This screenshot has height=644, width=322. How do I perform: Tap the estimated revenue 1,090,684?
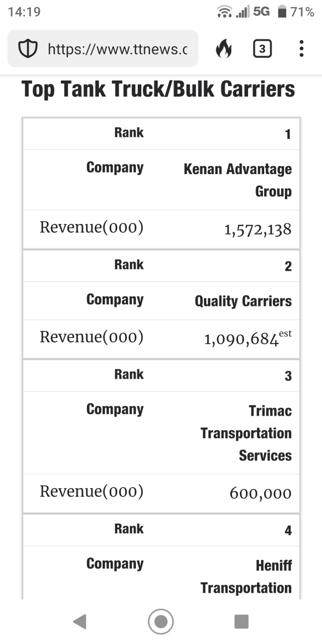[x=242, y=340]
